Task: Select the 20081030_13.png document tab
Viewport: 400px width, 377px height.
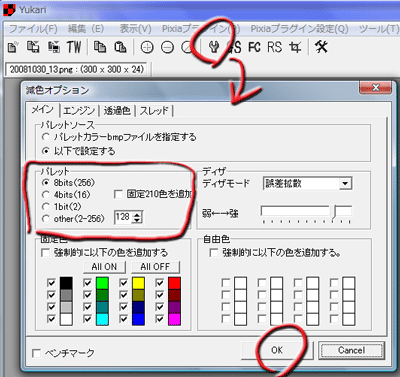Action: (x=77, y=70)
